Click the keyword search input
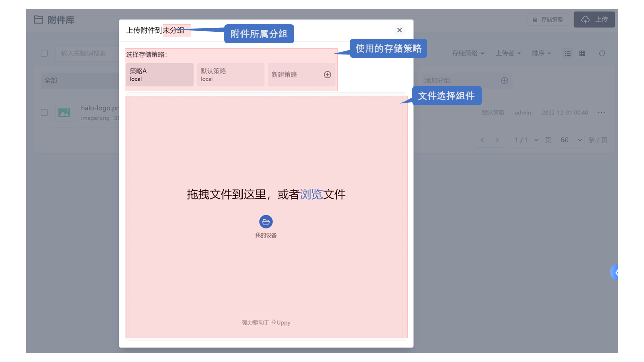The width and height of the screenshot is (644, 362). [87, 53]
